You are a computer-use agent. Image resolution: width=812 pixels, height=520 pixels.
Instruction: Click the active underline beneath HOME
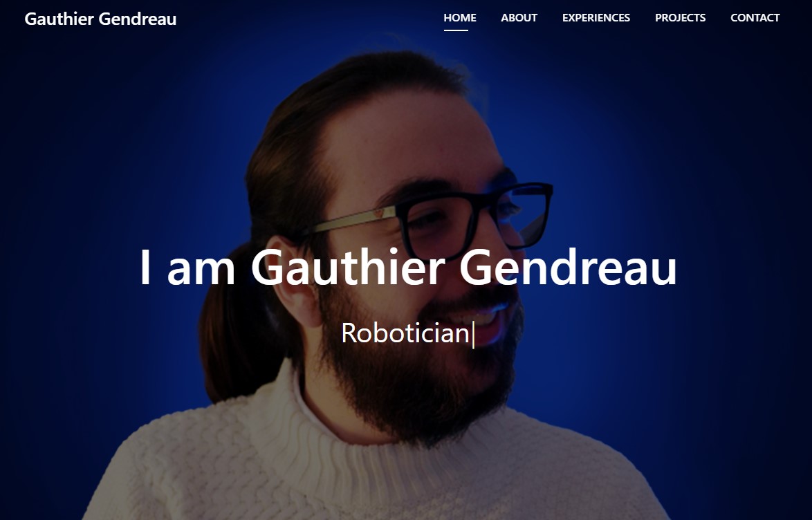[456, 30]
